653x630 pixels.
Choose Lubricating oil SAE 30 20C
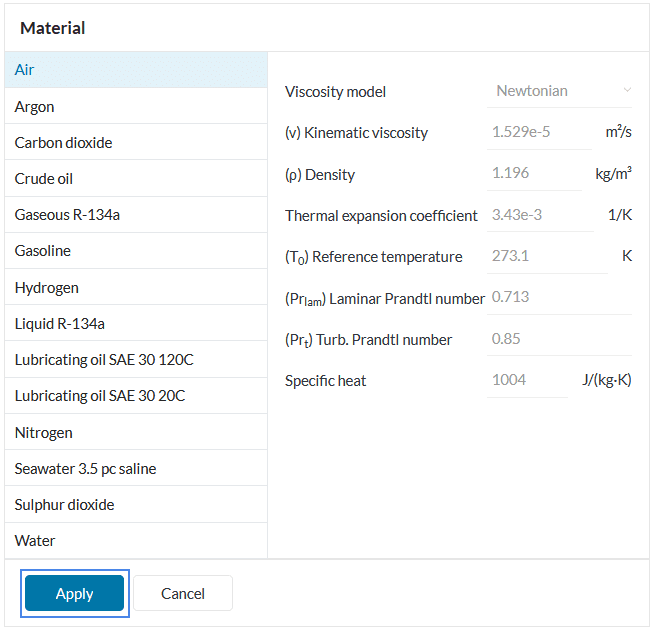pos(136,396)
